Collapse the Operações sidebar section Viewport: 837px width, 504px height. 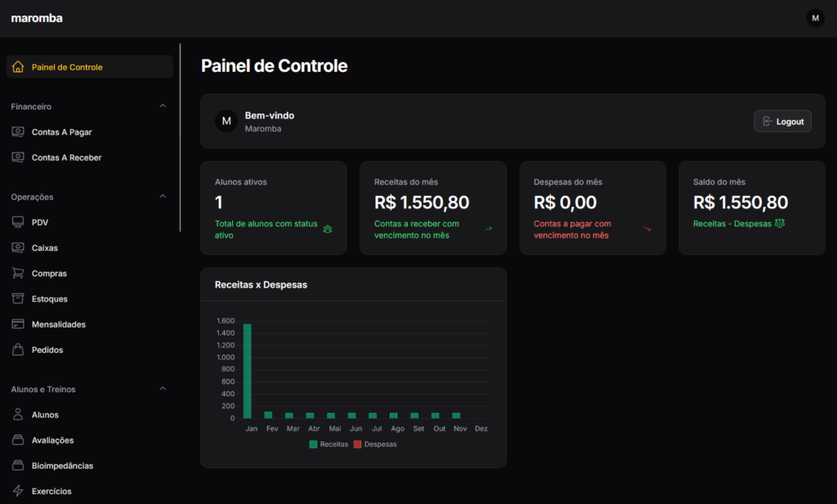(x=163, y=197)
